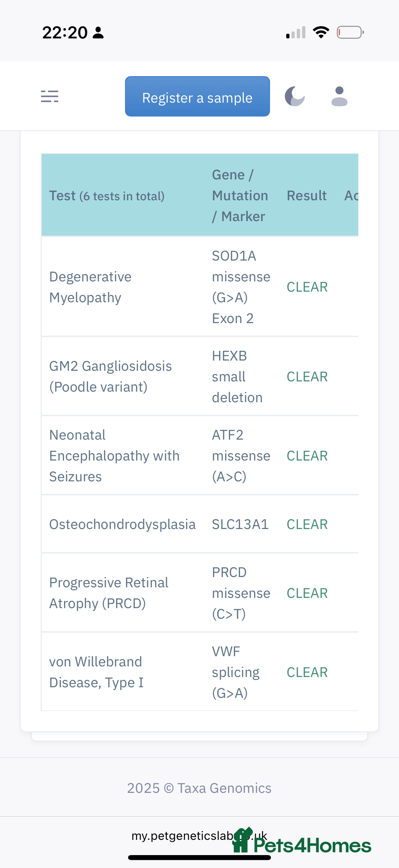Tap the battery indicator icon
Image resolution: width=399 pixels, height=868 pixels.
pos(350,33)
